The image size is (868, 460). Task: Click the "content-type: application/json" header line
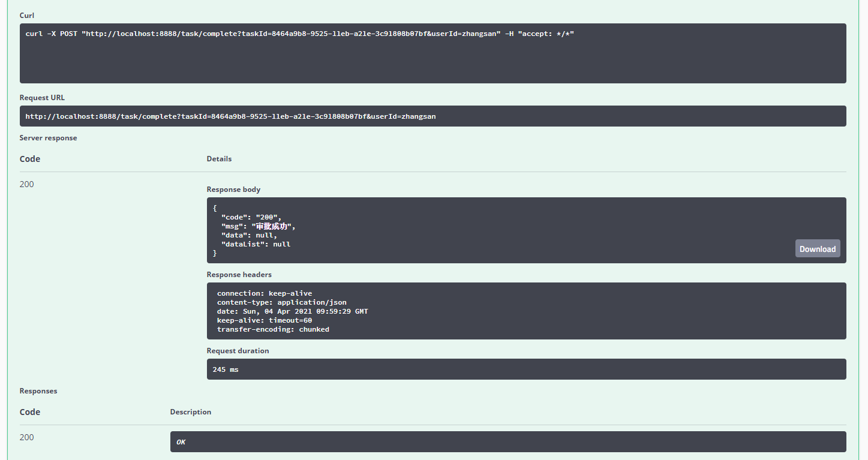(282, 303)
